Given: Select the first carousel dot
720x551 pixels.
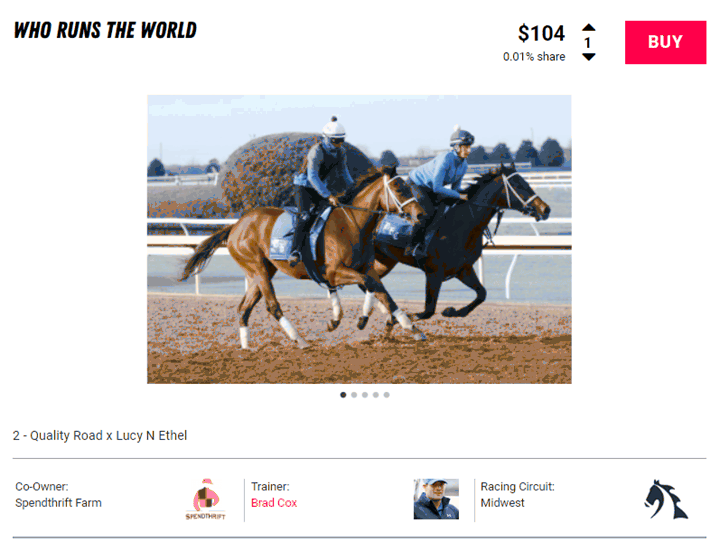Looking at the screenshot, I should [x=343, y=395].
